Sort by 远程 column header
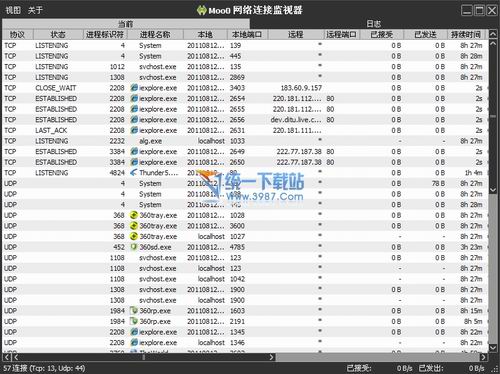The width and height of the screenshot is (500, 374). click(x=296, y=34)
